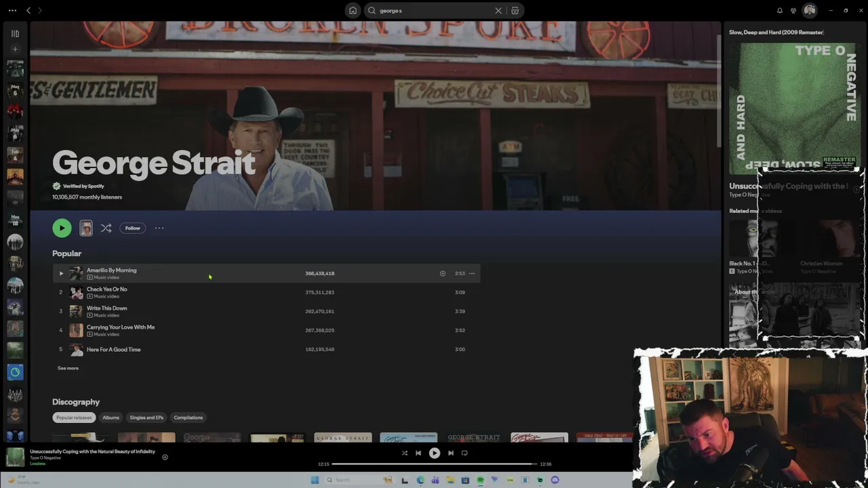Clear the search text with the X
Image resolution: width=868 pixels, height=488 pixels.
point(498,10)
